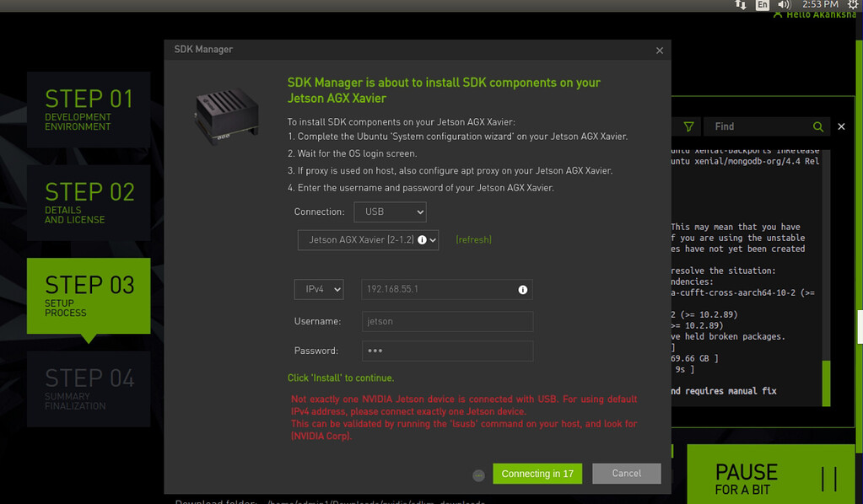The width and height of the screenshot is (863, 504).
Task: Click the info icon beside Jetson AGX Xavier device
Action: pyautogui.click(x=422, y=239)
